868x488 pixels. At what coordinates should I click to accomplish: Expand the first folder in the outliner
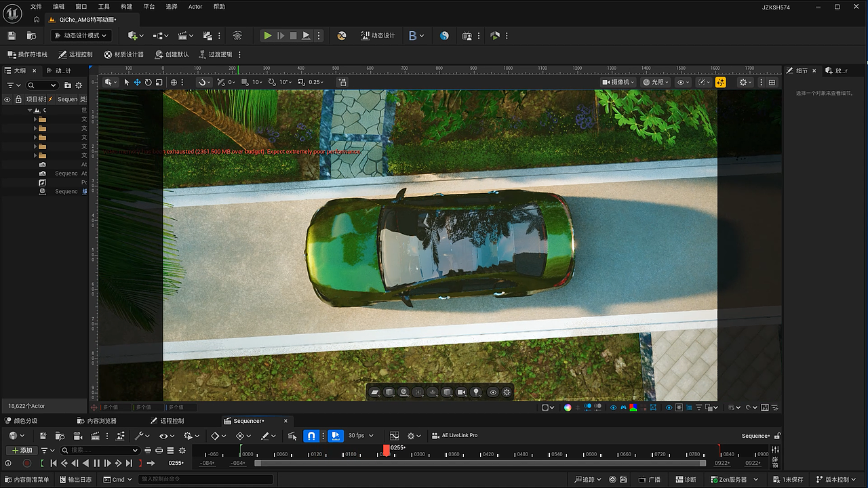pyautogui.click(x=35, y=119)
